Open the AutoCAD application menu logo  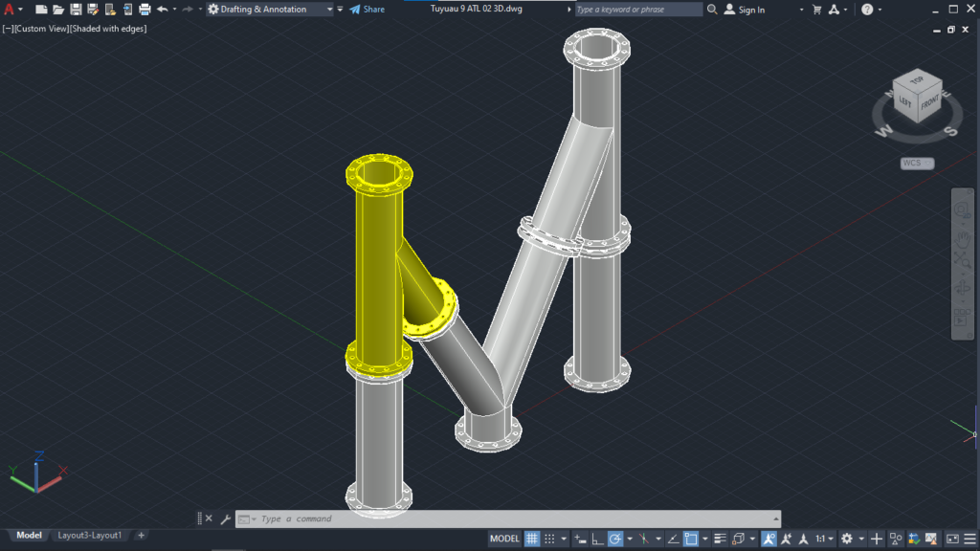click(x=9, y=10)
